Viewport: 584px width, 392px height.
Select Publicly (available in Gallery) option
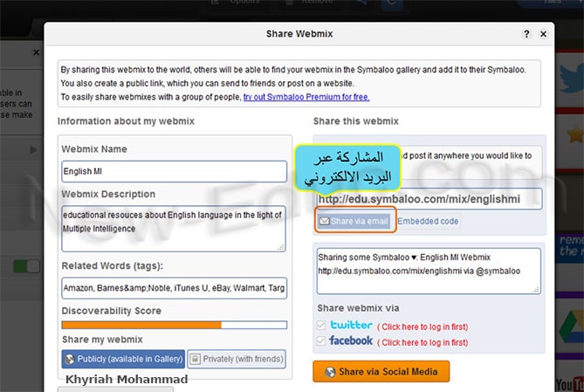(x=123, y=359)
